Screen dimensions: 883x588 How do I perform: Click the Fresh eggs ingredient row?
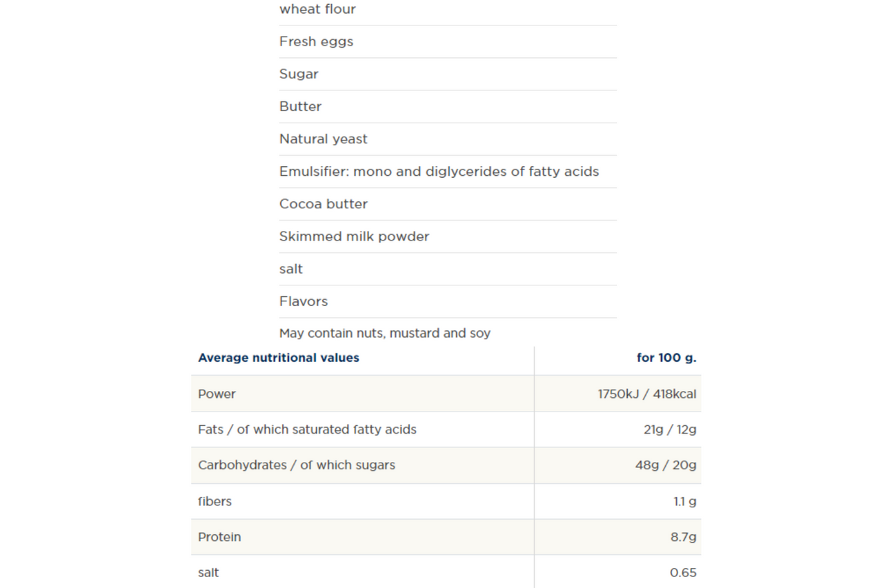pos(448,41)
